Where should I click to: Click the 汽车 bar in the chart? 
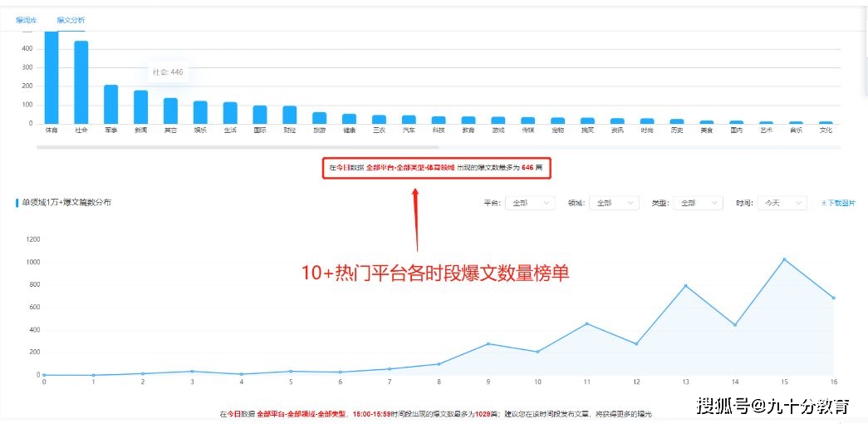(x=409, y=119)
